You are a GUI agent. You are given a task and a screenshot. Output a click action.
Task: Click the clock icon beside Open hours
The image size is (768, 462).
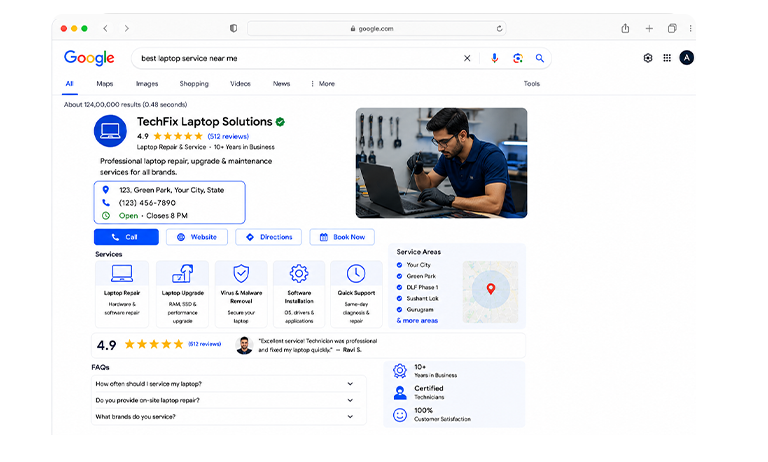coord(105,216)
